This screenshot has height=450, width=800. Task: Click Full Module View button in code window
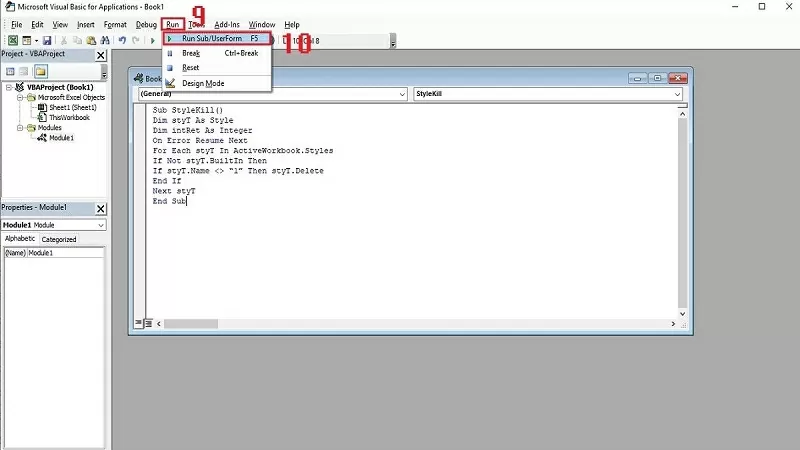click(148, 323)
